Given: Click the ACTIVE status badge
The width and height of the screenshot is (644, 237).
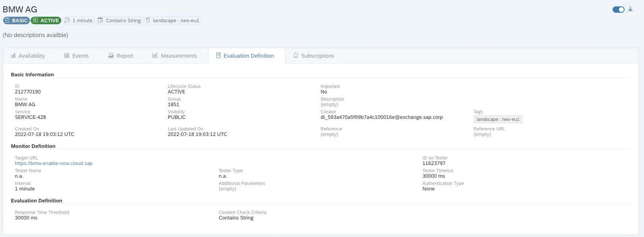Looking at the screenshot, I should [x=46, y=20].
